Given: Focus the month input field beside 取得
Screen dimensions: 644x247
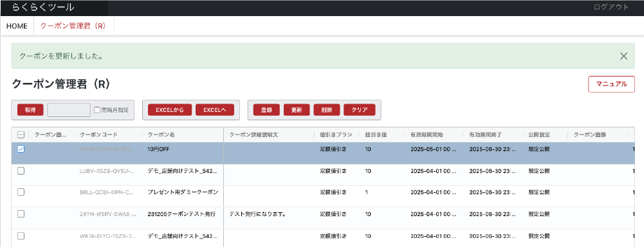Looking at the screenshot, I should 69,110.
